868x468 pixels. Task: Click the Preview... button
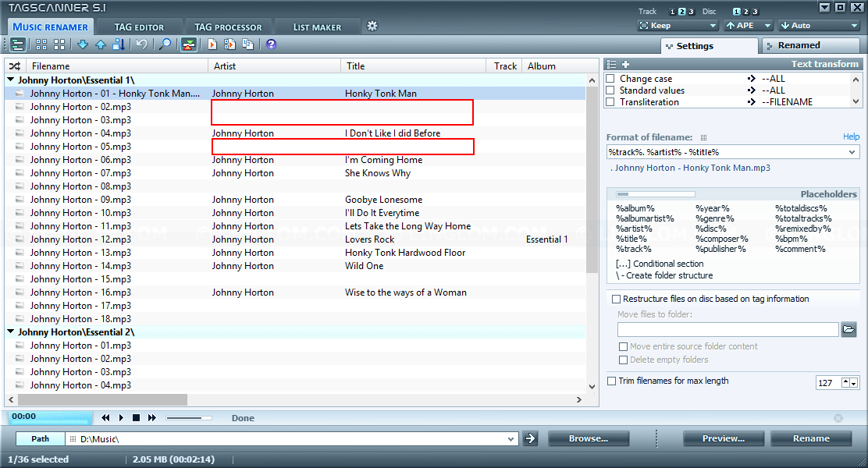[724, 438]
